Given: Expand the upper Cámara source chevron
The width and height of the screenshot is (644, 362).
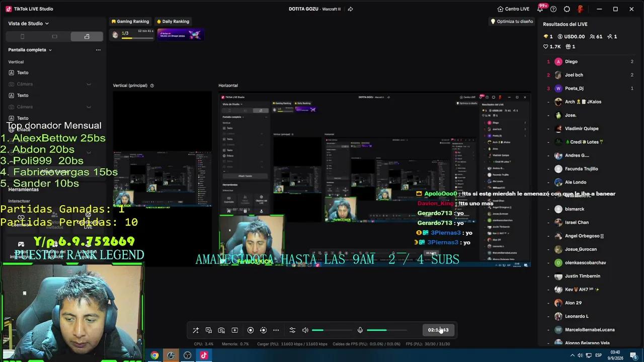Looking at the screenshot, I should 89,84.
